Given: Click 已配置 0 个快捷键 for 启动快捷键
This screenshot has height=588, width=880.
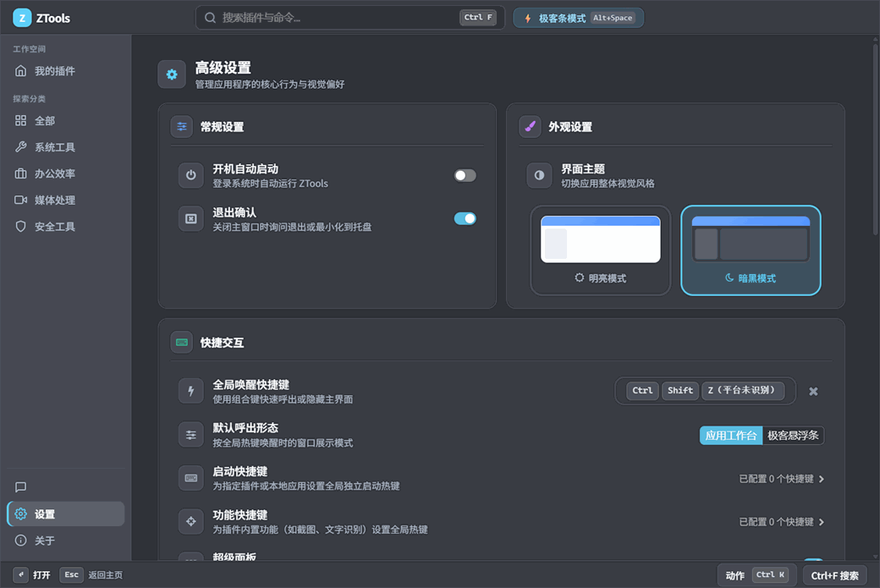Looking at the screenshot, I should click(x=776, y=479).
